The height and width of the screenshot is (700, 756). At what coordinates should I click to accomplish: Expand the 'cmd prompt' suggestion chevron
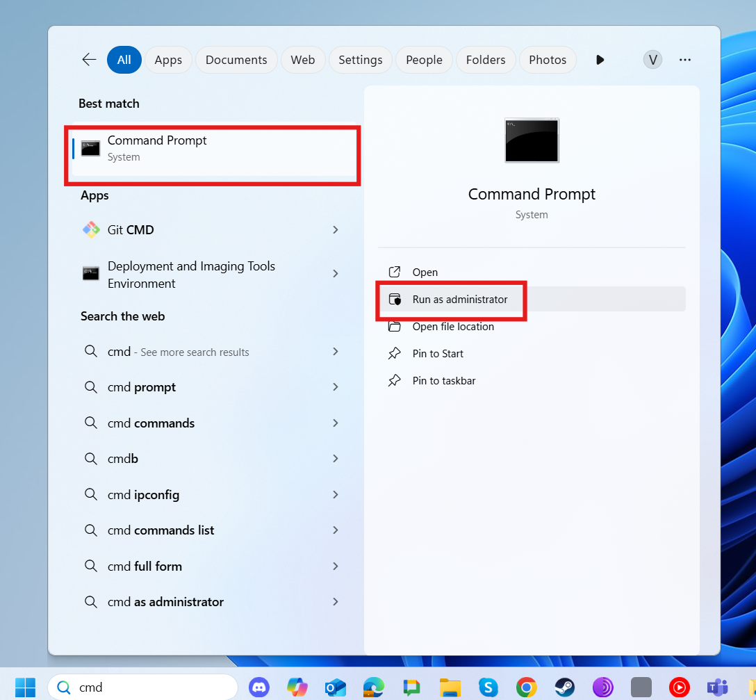[336, 387]
